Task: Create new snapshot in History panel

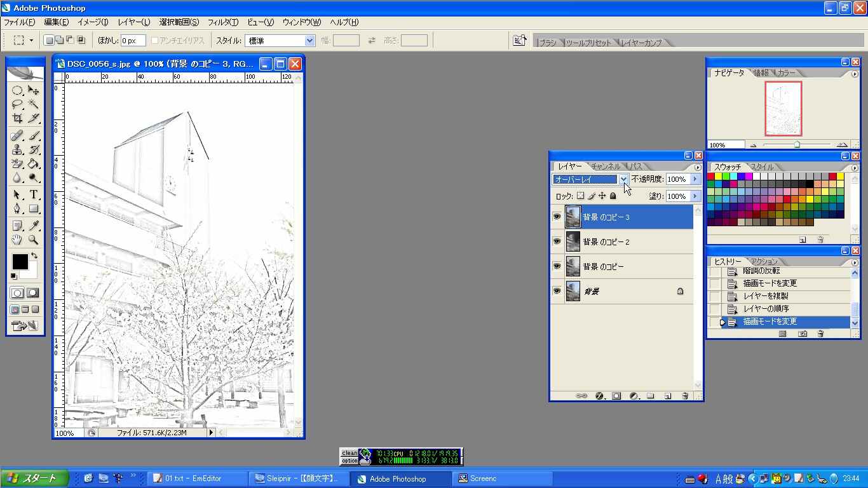Action: click(x=803, y=334)
